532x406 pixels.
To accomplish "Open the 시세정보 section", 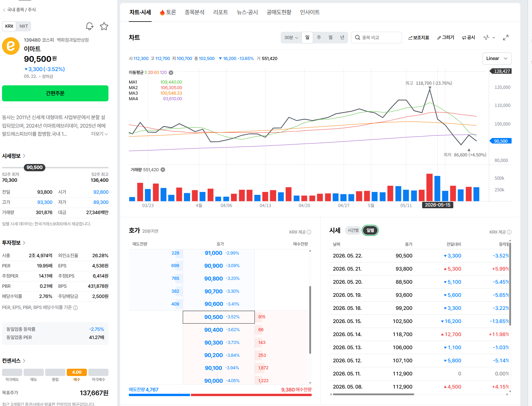I will 14,156.
